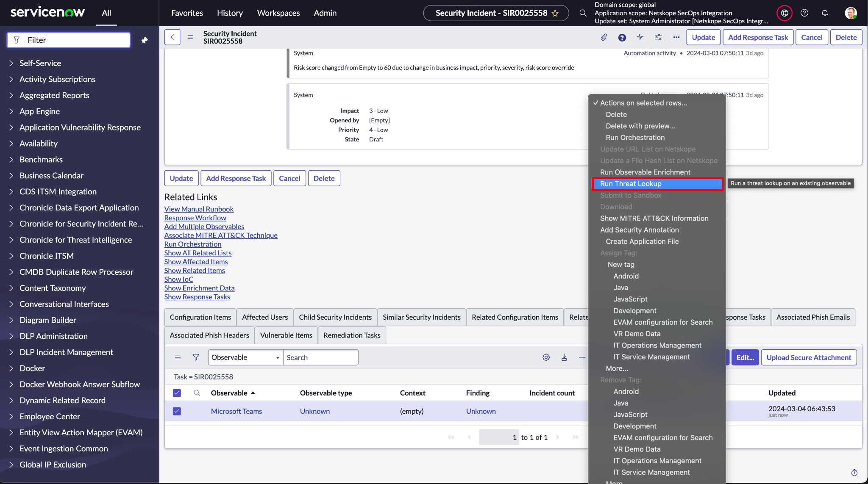Click the list export download icon
868x484 pixels.
(565, 357)
